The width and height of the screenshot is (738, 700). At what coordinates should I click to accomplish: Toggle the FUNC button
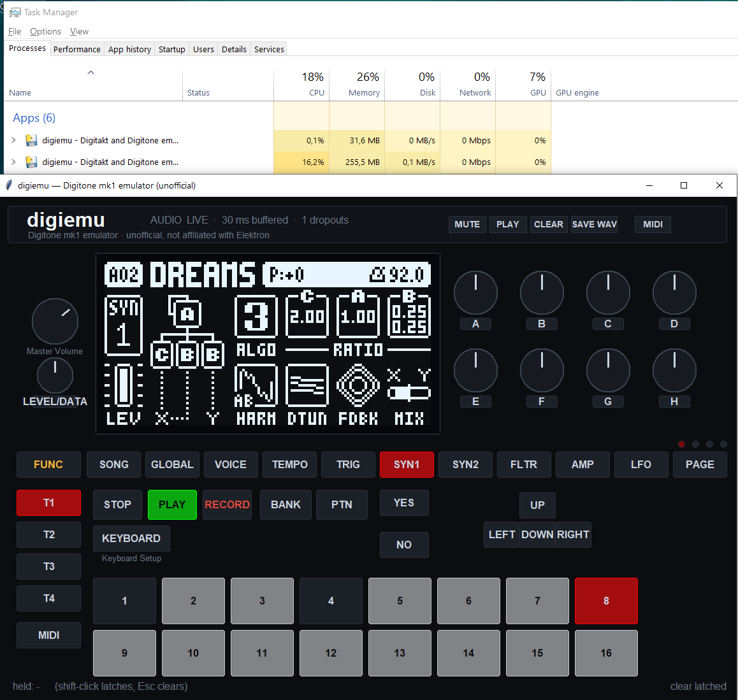48,464
